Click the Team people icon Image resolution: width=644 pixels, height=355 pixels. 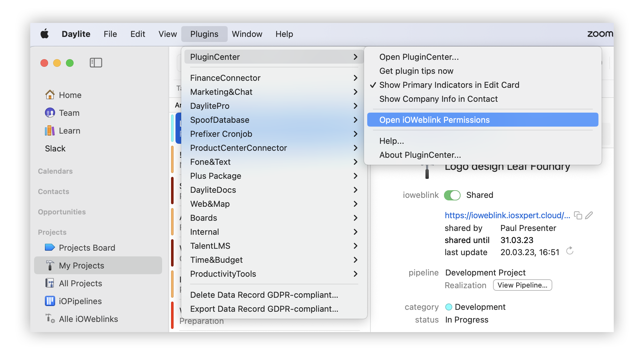pyautogui.click(x=50, y=113)
